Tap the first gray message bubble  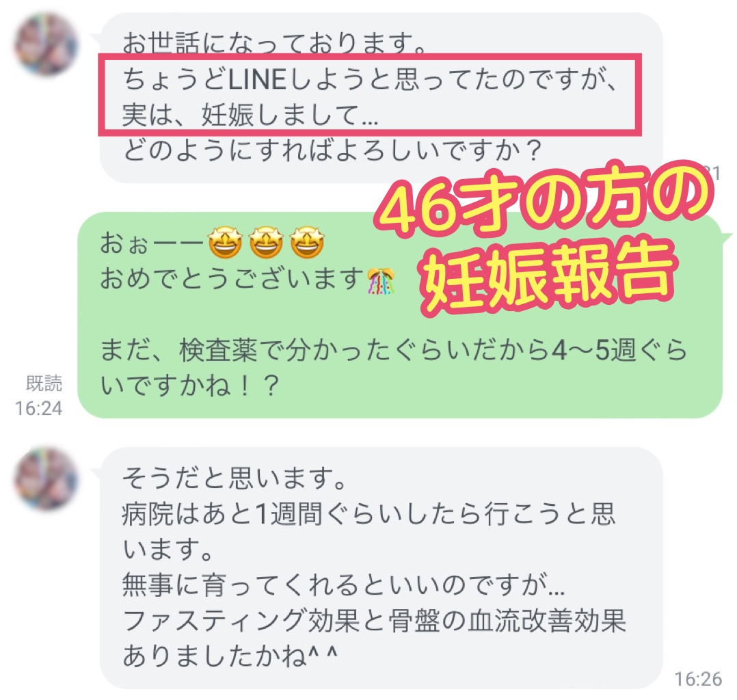coord(381,98)
